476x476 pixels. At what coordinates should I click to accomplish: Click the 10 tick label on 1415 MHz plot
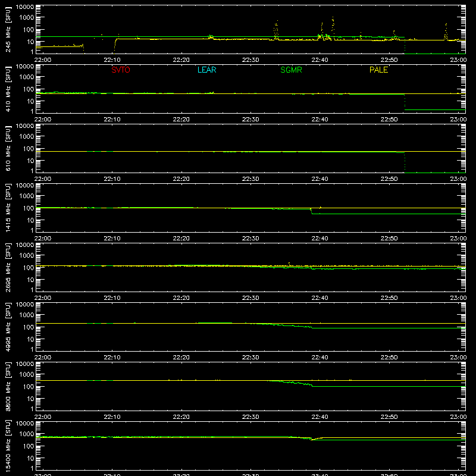tap(30, 220)
